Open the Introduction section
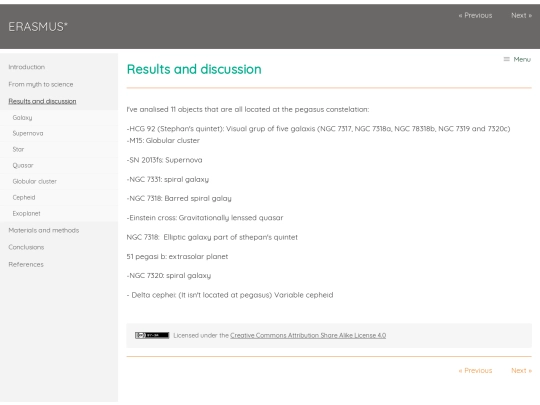The height and width of the screenshot is (405, 540). (27, 67)
